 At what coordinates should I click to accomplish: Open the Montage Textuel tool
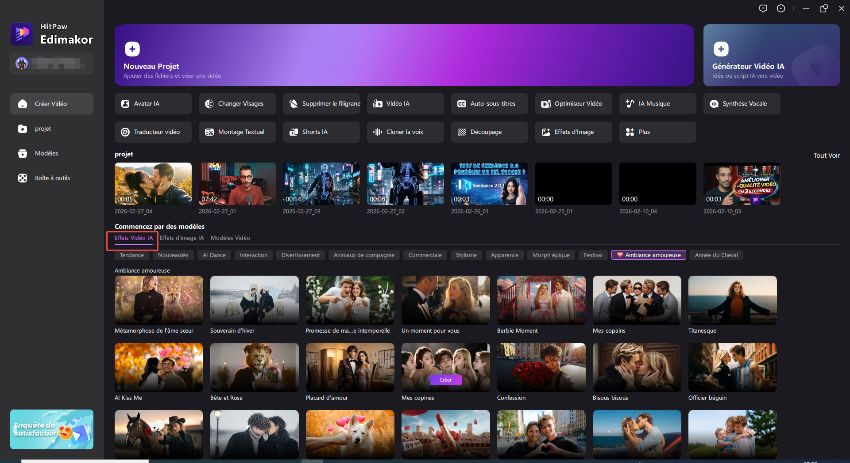point(237,132)
